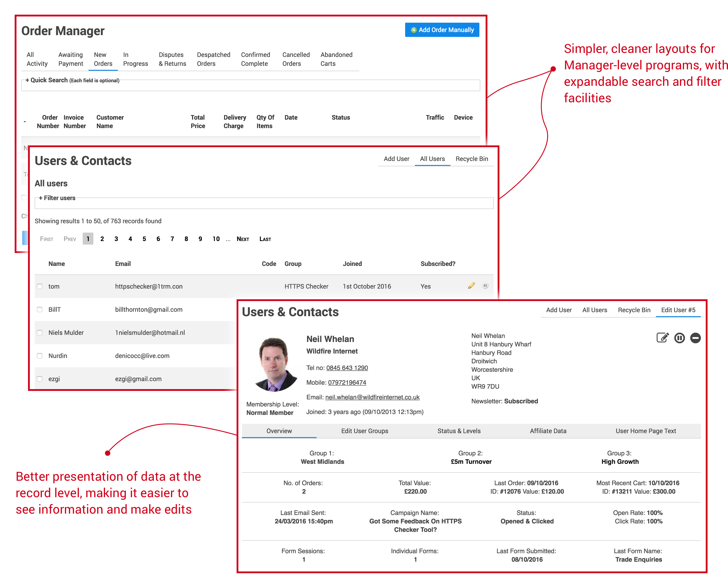Click the httpschecker@1trm.con email text
Image resolution: width=728 pixels, height=579 pixels.
tap(149, 286)
